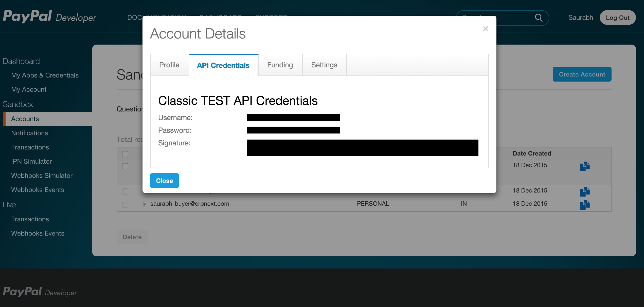644x307 pixels.
Task: Click the PayPal Developer footer logo
Action: tap(40, 292)
